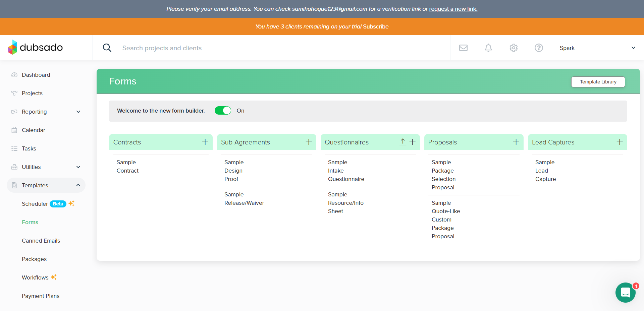Image resolution: width=644 pixels, height=311 pixels.
Task: Open settings gear icon
Action: pos(514,48)
